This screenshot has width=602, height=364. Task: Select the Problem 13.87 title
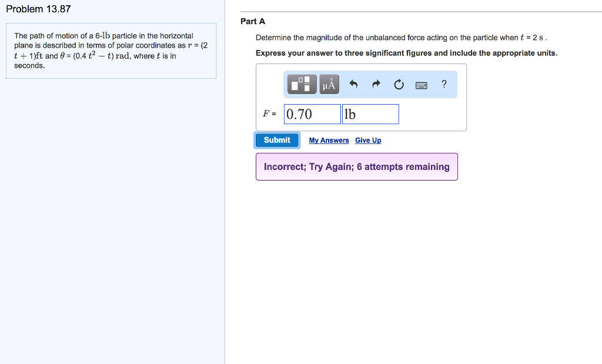click(39, 9)
